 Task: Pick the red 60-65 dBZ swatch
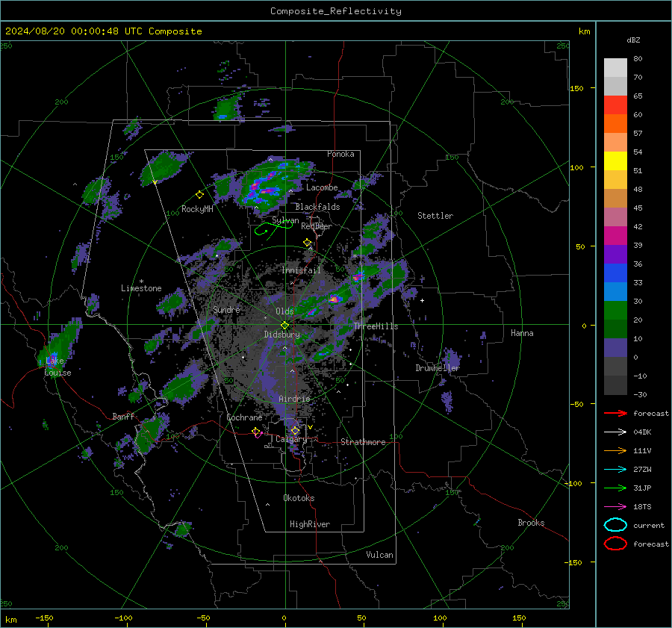[615, 105]
